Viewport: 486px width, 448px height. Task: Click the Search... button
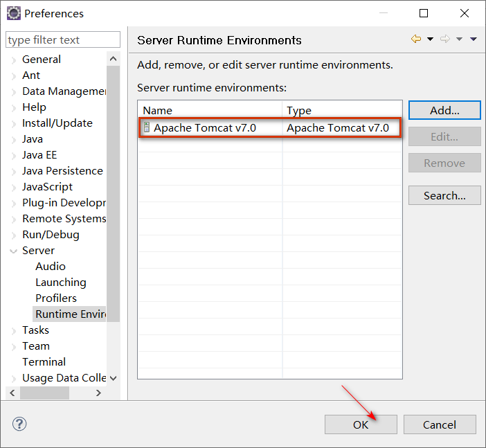444,195
